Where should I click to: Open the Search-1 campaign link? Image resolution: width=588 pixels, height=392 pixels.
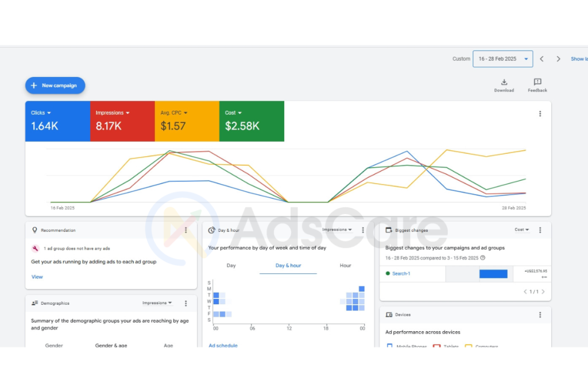coord(401,274)
